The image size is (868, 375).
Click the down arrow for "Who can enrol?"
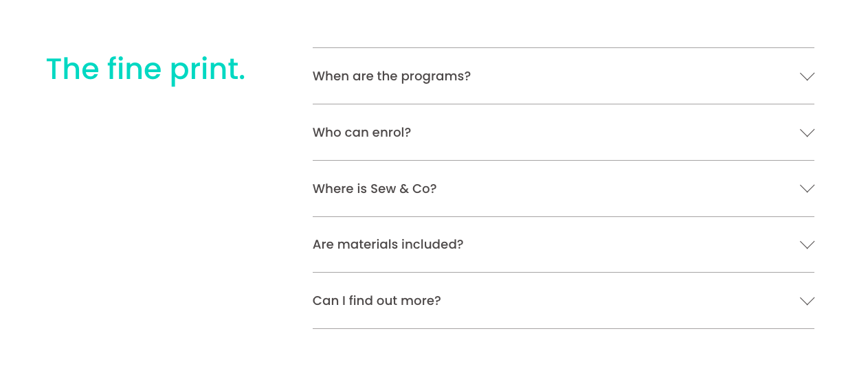(807, 133)
